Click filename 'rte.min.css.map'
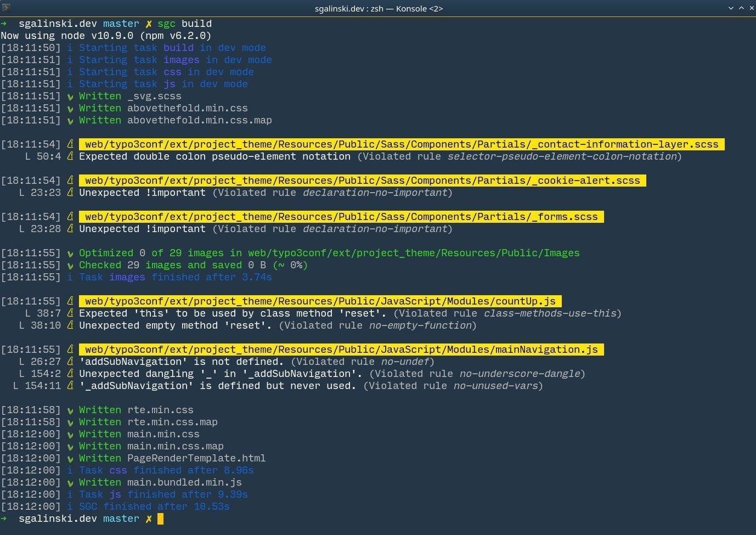This screenshot has height=535, width=756. (172, 422)
